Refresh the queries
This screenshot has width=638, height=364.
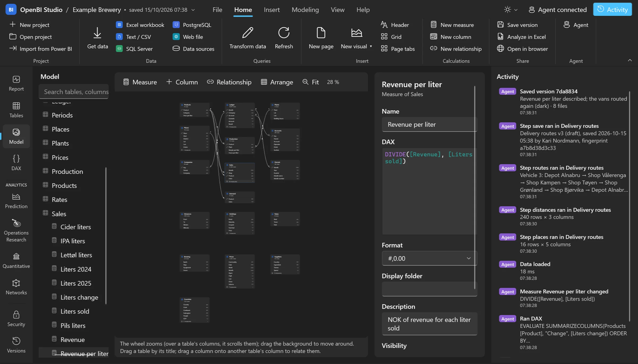click(284, 38)
